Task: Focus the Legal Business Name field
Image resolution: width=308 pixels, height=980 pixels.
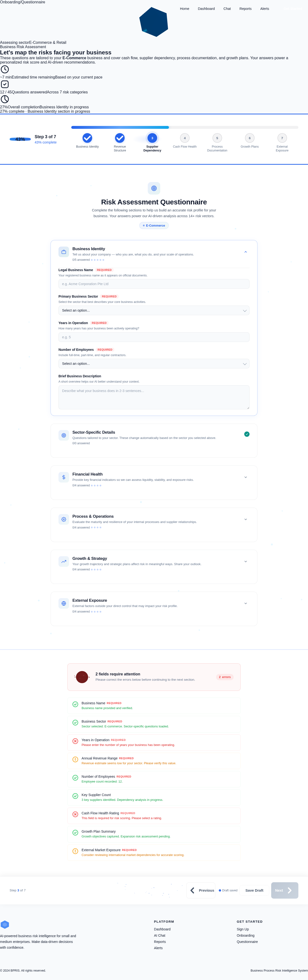Action: point(154,284)
